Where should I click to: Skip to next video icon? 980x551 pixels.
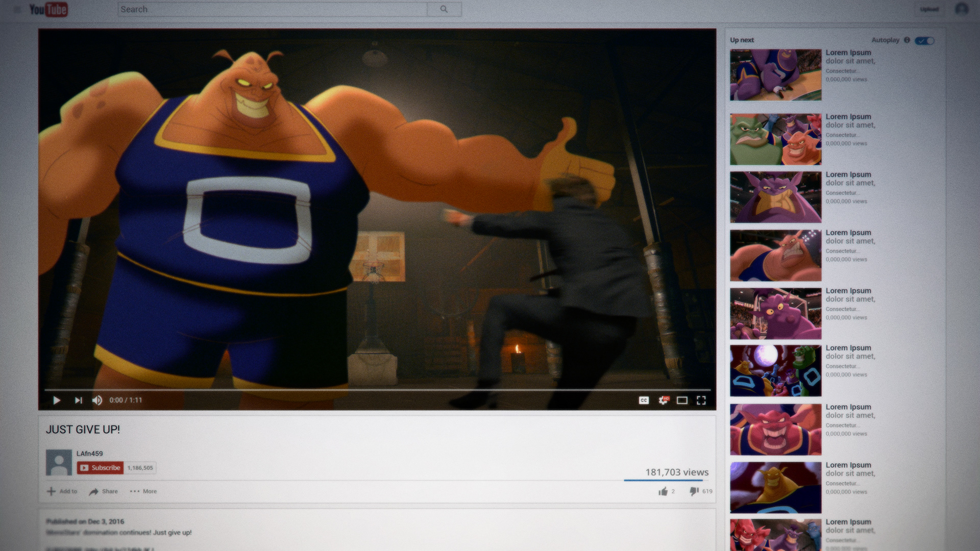[78, 400]
